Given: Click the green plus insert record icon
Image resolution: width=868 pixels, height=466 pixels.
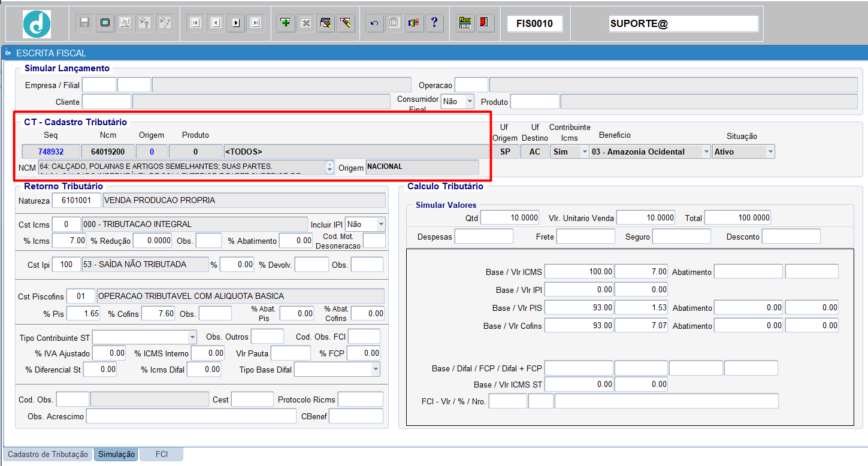Looking at the screenshot, I should point(285,23).
